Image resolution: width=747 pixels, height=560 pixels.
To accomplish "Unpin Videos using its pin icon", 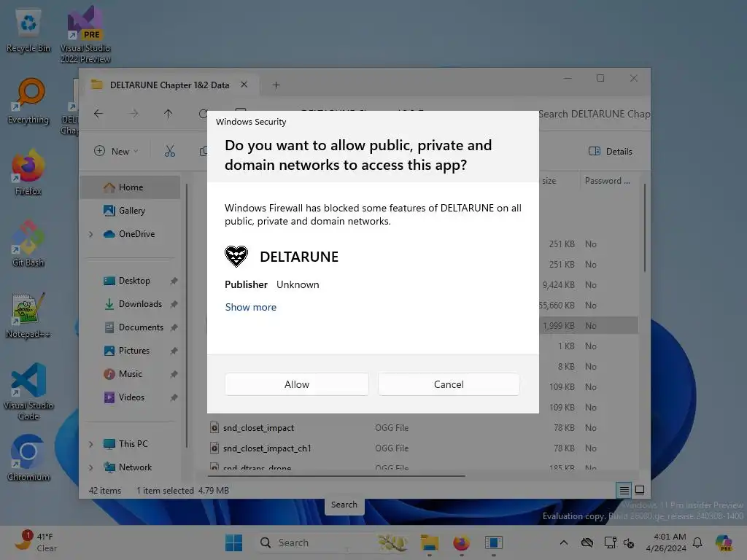I will 174,397.
